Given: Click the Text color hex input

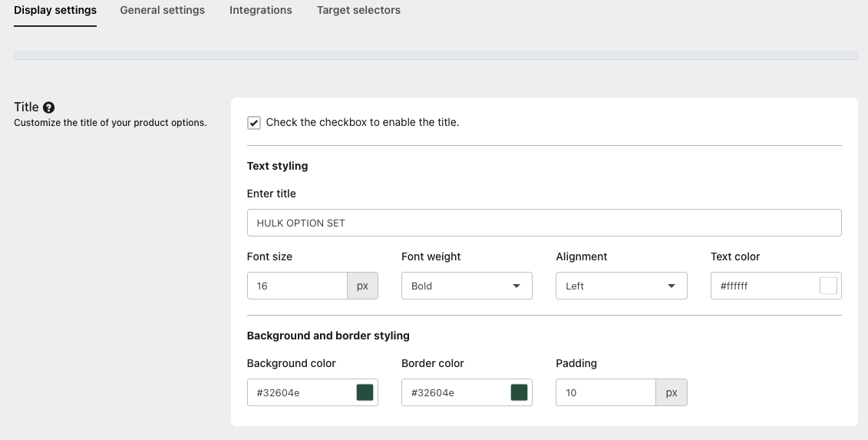Looking at the screenshot, I should [764, 286].
